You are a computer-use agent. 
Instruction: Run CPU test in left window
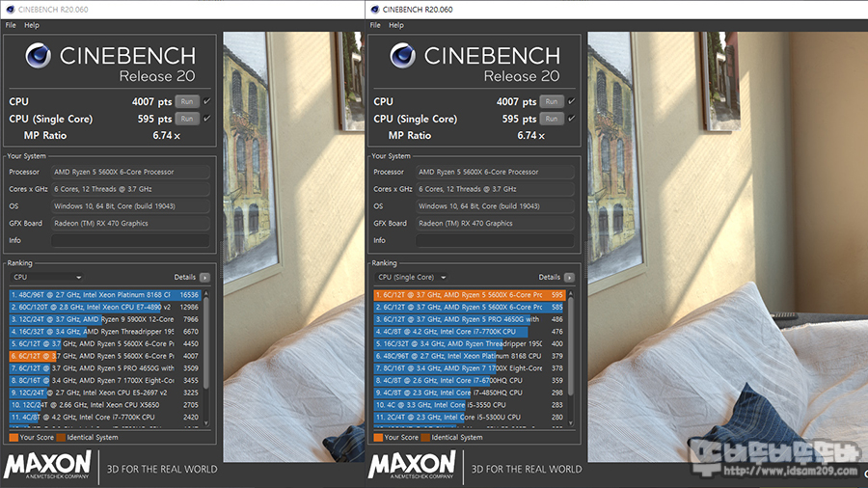point(187,101)
